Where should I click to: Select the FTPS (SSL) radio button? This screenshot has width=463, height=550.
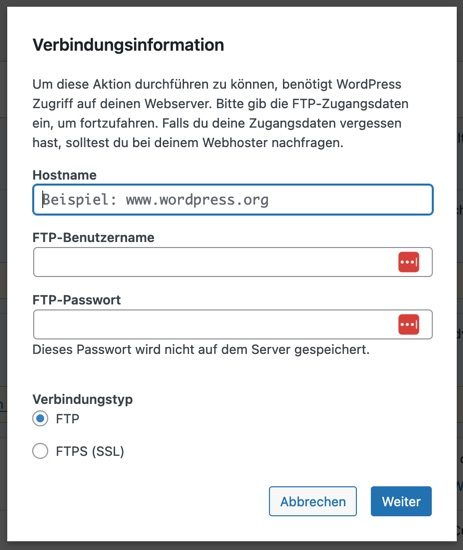tap(40, 451)
